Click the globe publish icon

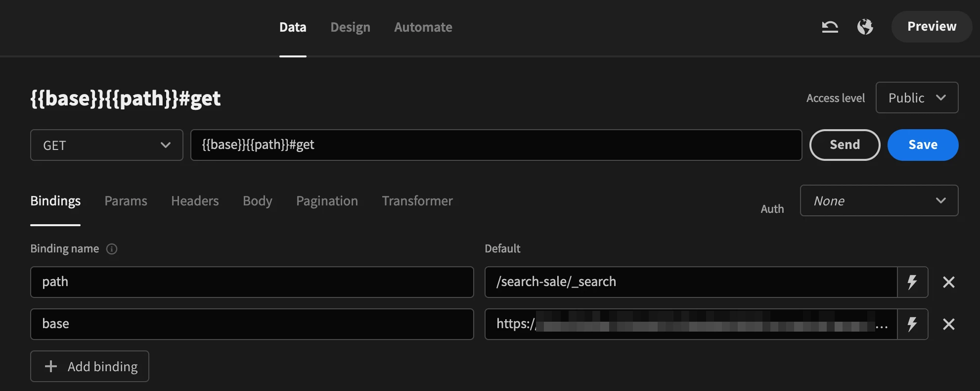click(865, 27)
